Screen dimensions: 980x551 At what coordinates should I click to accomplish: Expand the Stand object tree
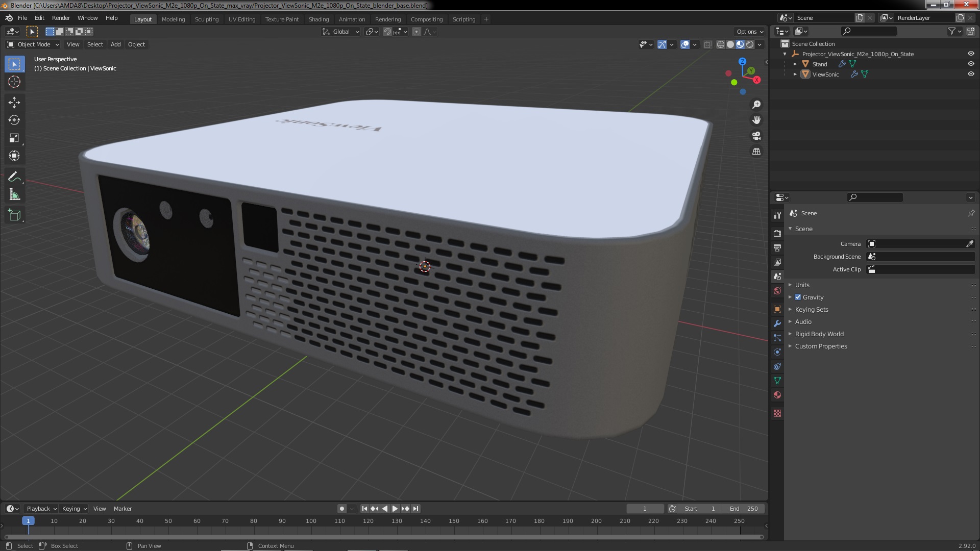point(795,64)
